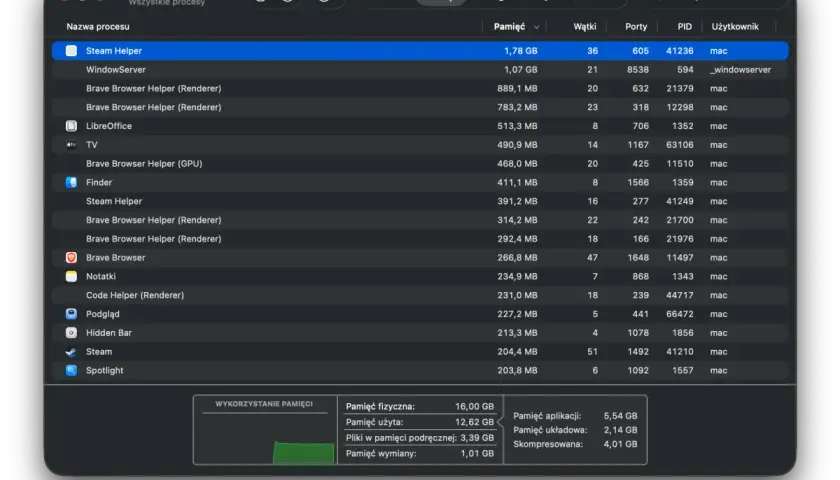Viewport: 840px width, 480px height.
Task: Click the ports value 8538
Action: coord(638,70)
